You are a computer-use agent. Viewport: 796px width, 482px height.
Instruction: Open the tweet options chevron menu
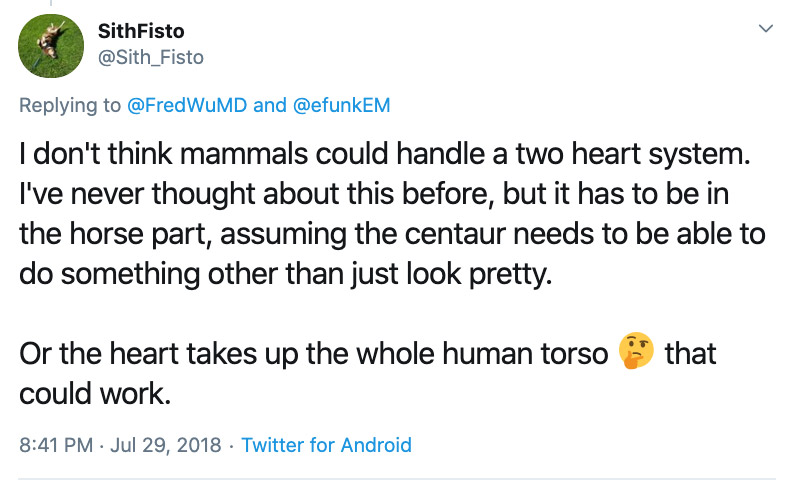[766, 29]
